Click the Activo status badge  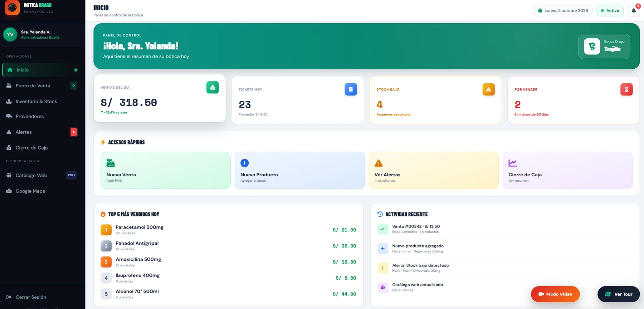coord(610,10)
